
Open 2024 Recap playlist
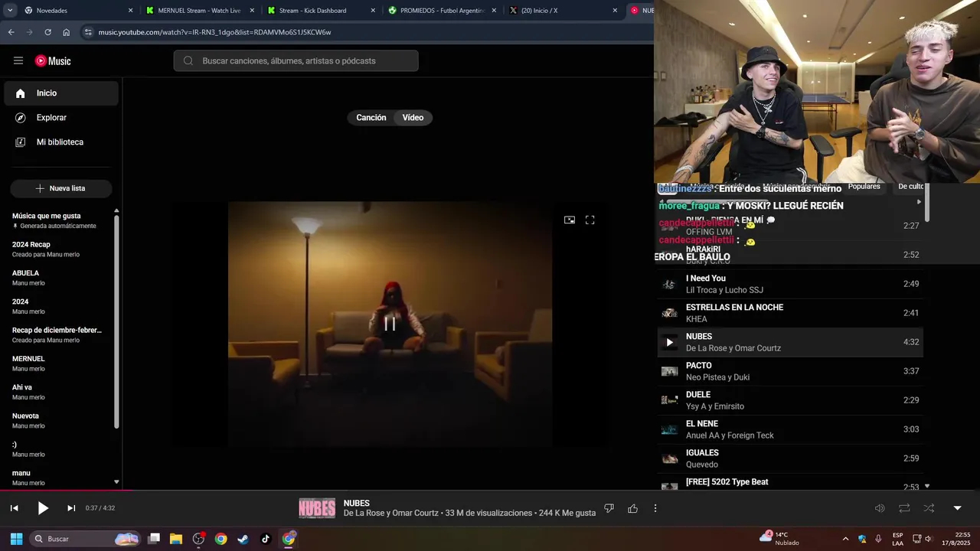(x=57, y=249)
